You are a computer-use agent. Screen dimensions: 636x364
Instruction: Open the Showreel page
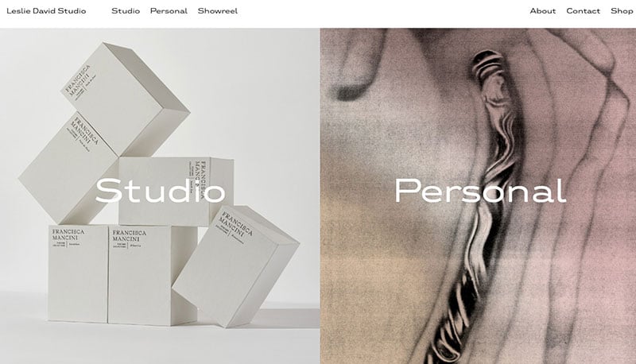pos(218,11)
